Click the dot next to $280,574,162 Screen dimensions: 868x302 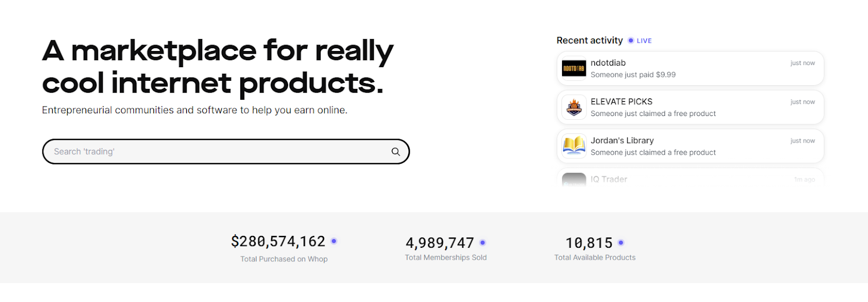334,241
